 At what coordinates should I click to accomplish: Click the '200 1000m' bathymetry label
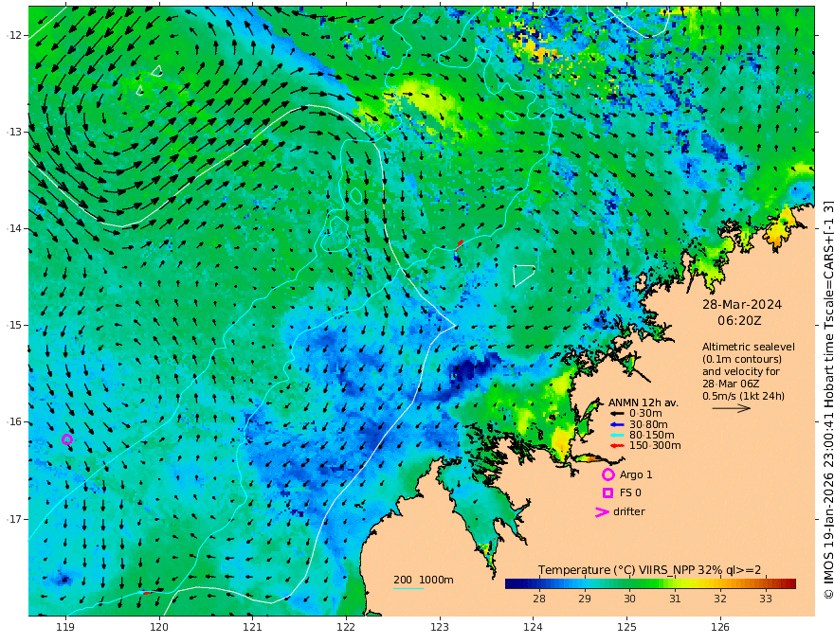click(x=424, y=580)
